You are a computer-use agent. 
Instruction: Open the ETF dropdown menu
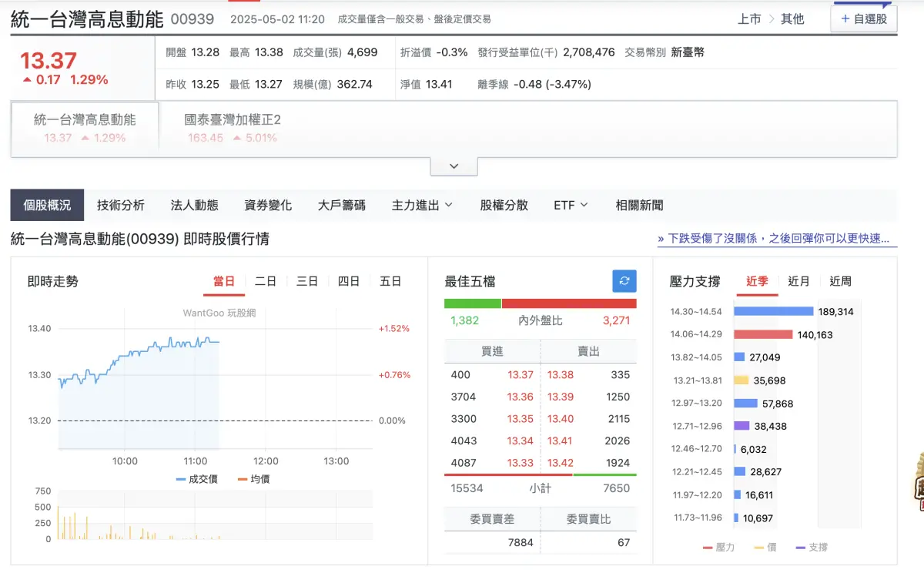point(568,205)
